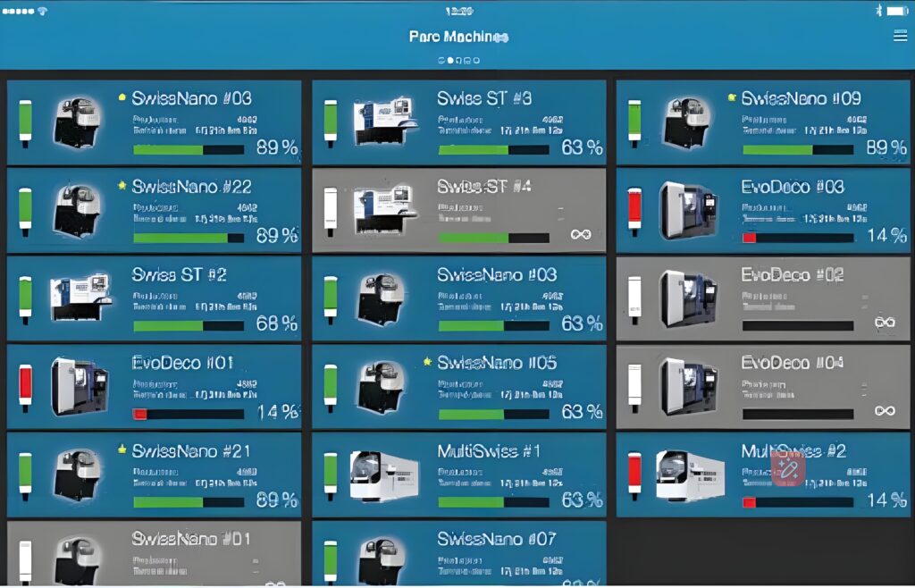Screen dimensions: 915x588
Task: Click the infinity icon on the EvoDeco #02 tile
Action: [x=885, y=323]
